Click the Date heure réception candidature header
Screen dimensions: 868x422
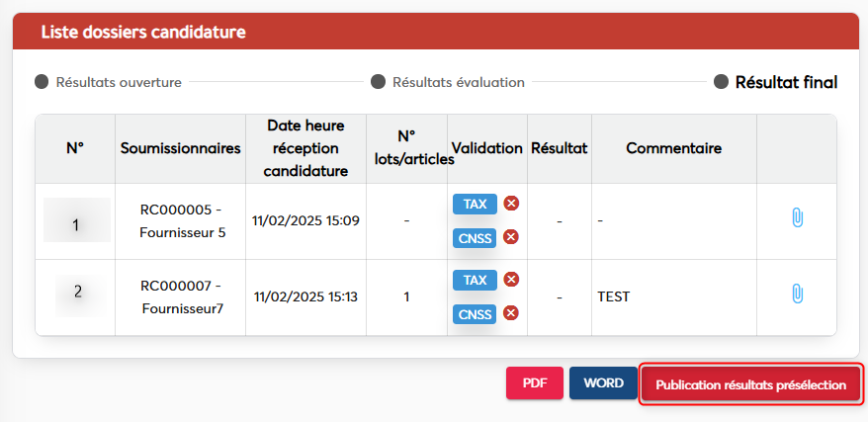306,148
